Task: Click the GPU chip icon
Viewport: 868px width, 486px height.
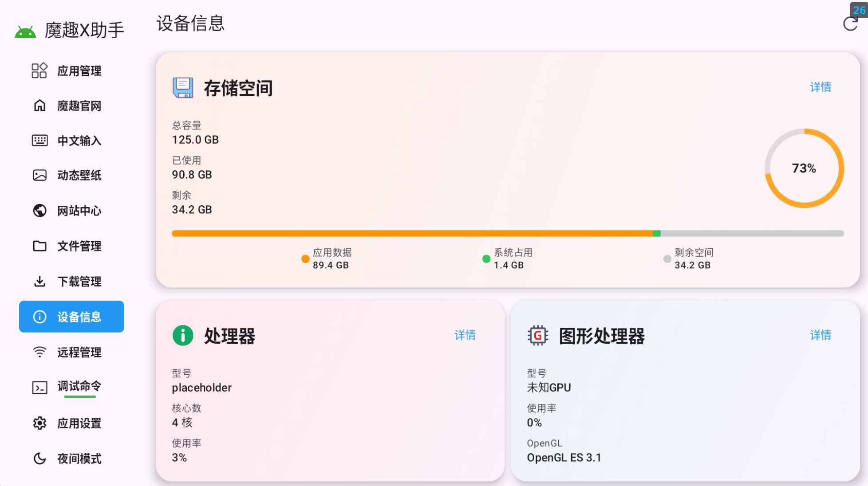Action: coord(538,335)
